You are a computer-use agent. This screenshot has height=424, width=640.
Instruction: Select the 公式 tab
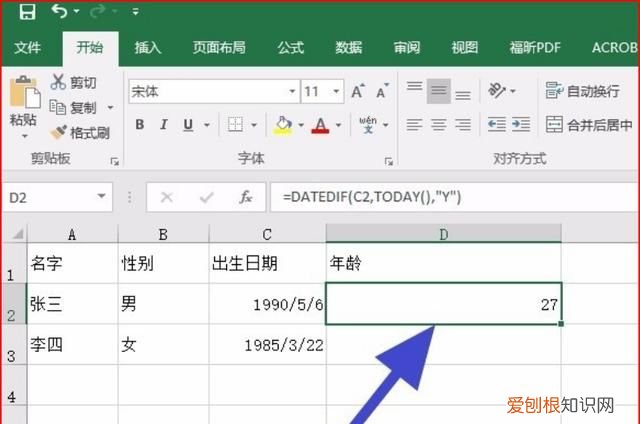click(x=291, y=48)
